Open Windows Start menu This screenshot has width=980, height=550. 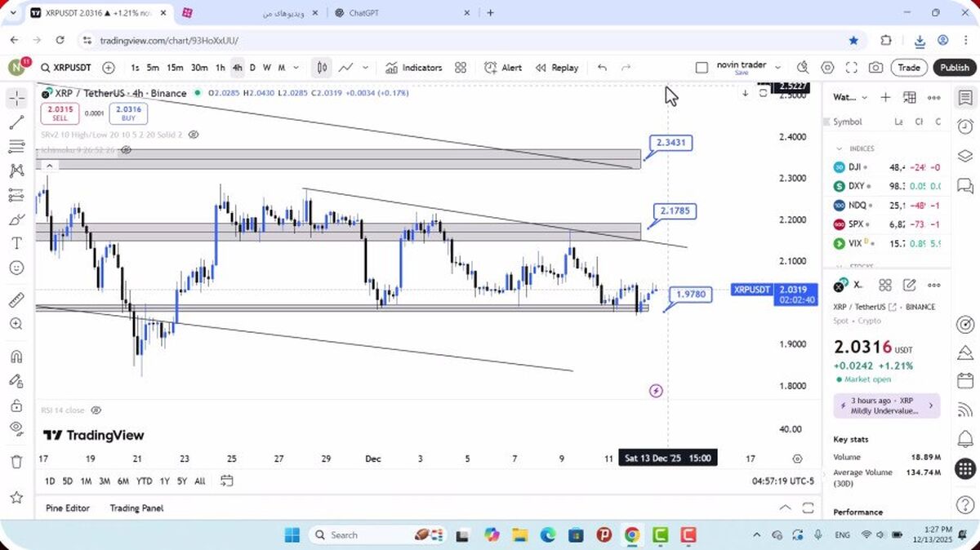click(x=292, y=535)
